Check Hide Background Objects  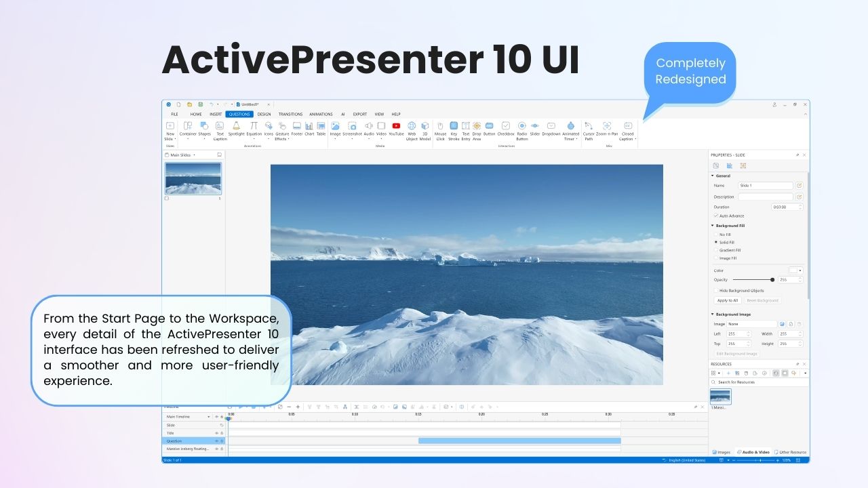click(x=715, y=290)
